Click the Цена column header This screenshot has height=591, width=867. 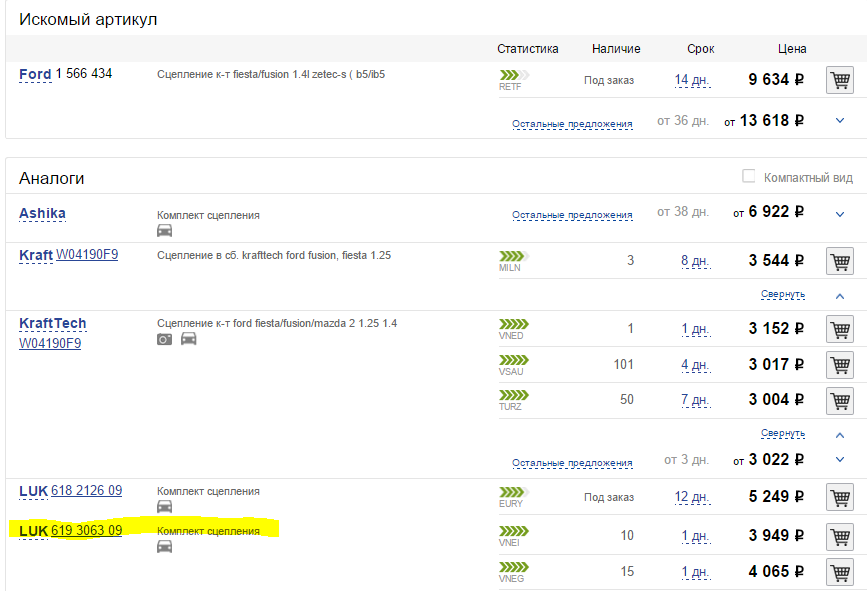(x=792, y=49)
